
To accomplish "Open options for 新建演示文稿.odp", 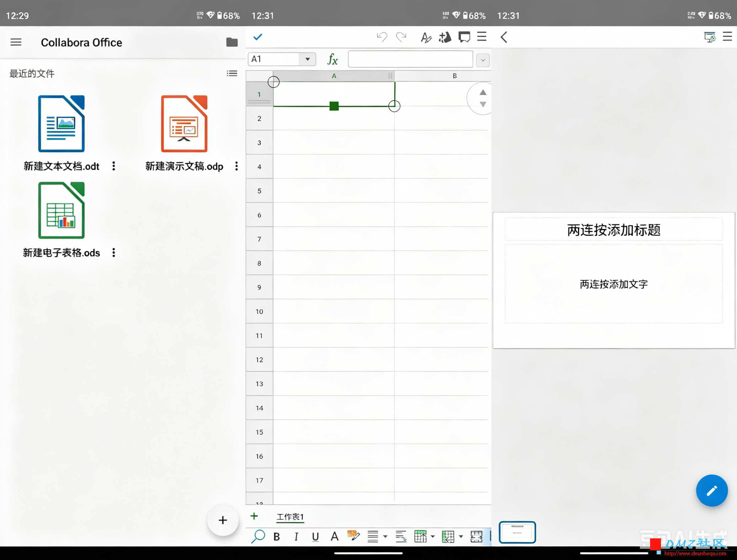I will (x=236, y=166).
